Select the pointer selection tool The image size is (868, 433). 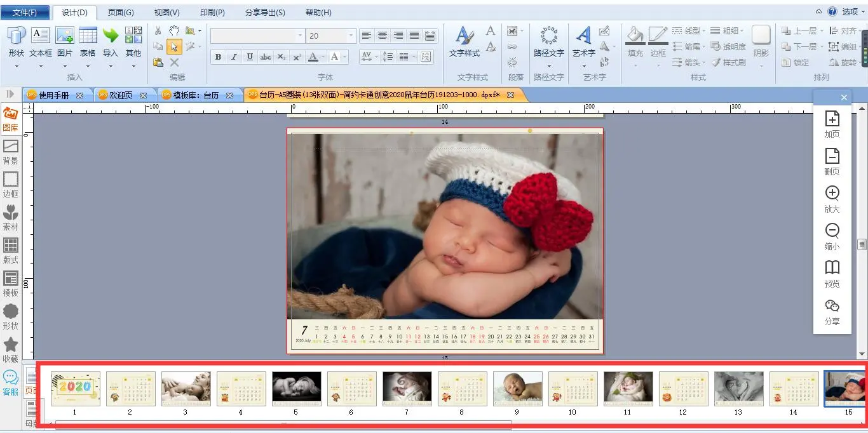pyautogui.click(x=174, y=47)
